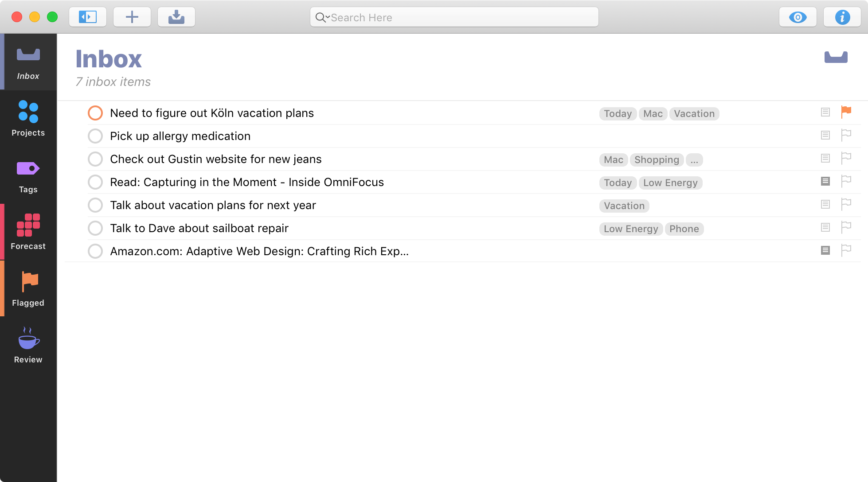Complete Talk to Dave about sailboat repair

pos(95,228)
